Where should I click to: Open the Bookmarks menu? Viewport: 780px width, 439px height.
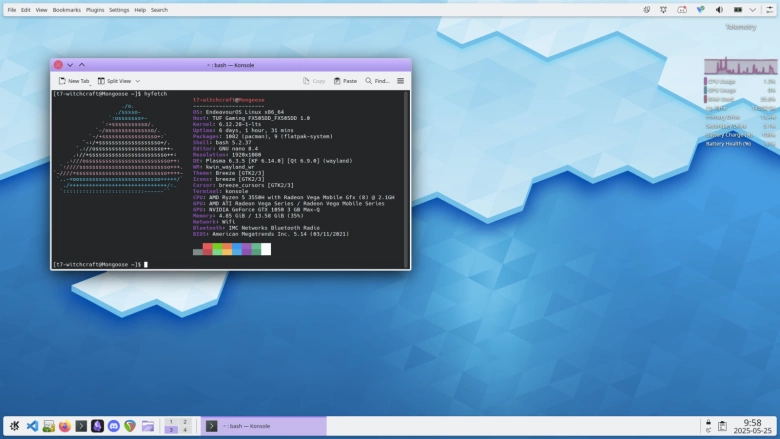point(67,10)
